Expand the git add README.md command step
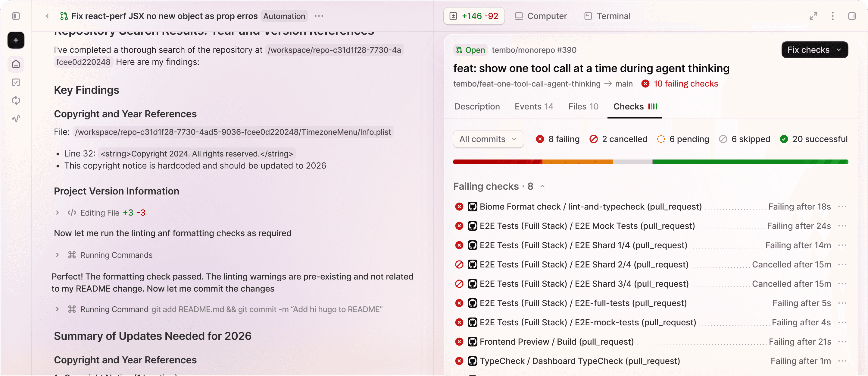The image size is (868, 376). [57, 309]
